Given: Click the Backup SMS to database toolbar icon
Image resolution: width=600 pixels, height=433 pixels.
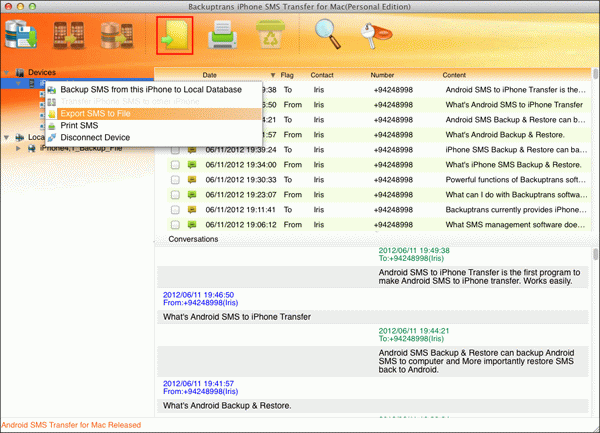Looking at the screenshot, I should pyautogui.click(x=21, y=34).
